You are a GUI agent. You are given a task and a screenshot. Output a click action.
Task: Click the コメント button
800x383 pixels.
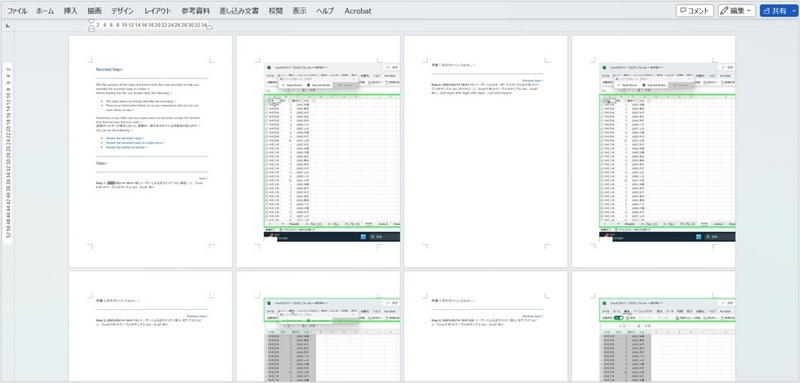pos(694,11)
